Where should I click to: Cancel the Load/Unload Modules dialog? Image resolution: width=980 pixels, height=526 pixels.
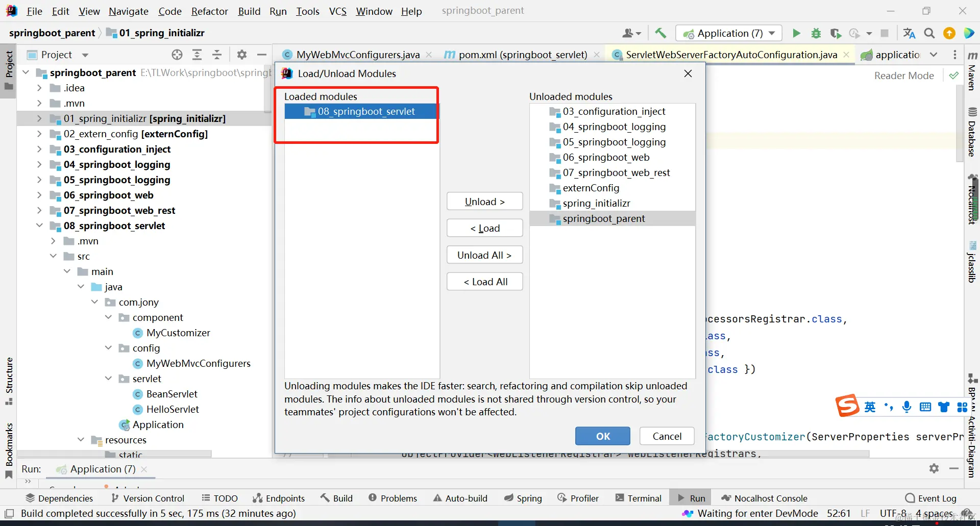click(x=667, y=436)
